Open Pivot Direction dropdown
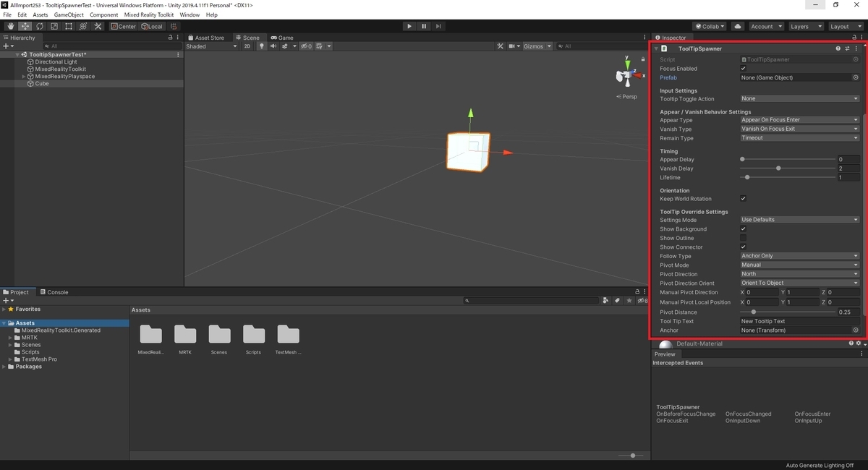Viewport: 868px width, 470px height. [x=799, y=274]
